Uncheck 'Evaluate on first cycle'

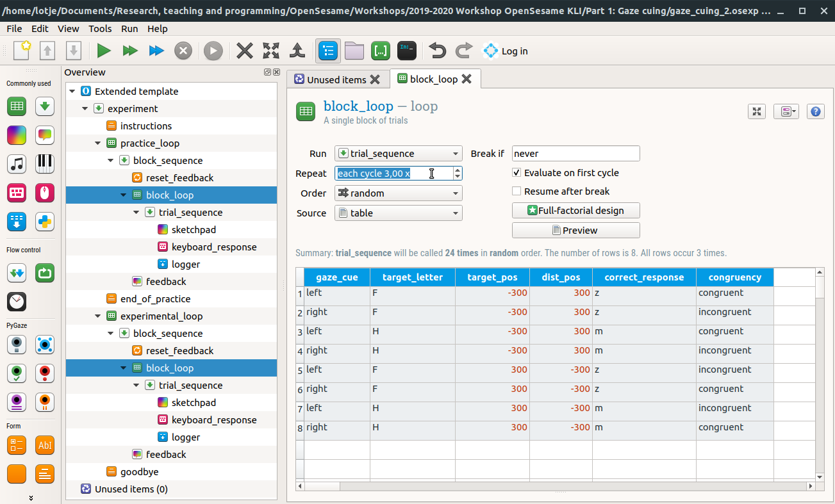click(x=517, y=173)
